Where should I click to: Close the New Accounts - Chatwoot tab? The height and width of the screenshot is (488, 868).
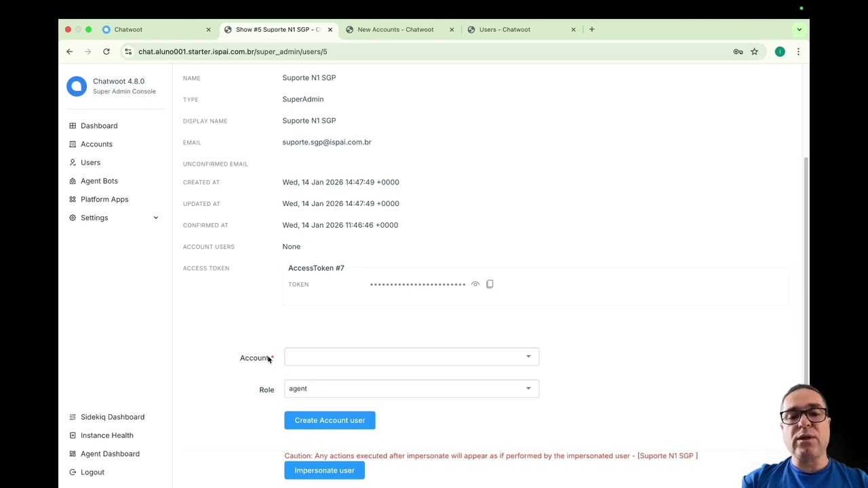click(x=452, y=29)
